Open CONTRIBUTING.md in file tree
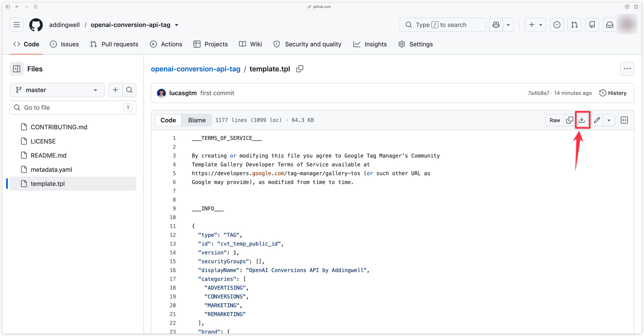The height and width of the screenshot is (336, 644). coord(73,127)
